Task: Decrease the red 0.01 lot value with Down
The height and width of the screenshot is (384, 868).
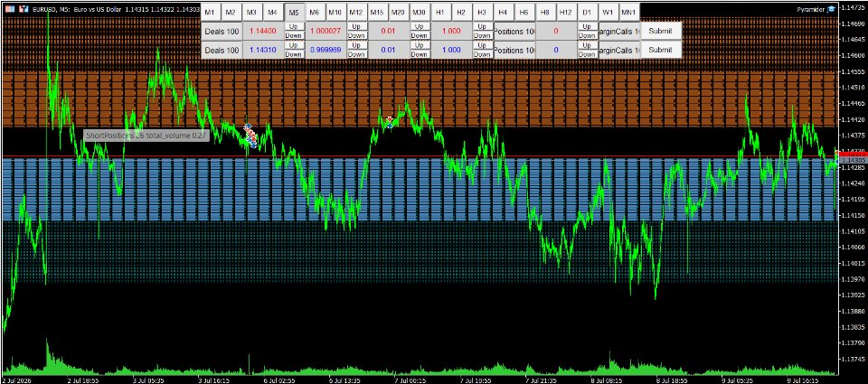Action: (419, 35)
